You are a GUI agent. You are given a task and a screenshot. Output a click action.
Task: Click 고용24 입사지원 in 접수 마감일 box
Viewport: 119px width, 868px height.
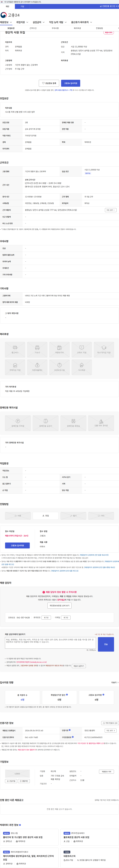[x=17, y=545]
